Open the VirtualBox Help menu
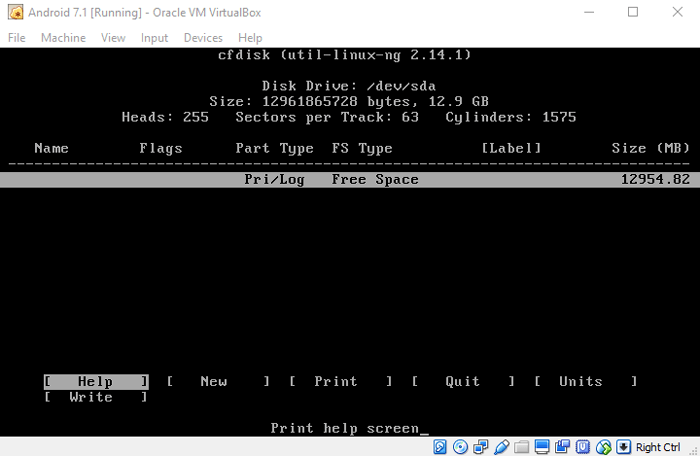 250,38
